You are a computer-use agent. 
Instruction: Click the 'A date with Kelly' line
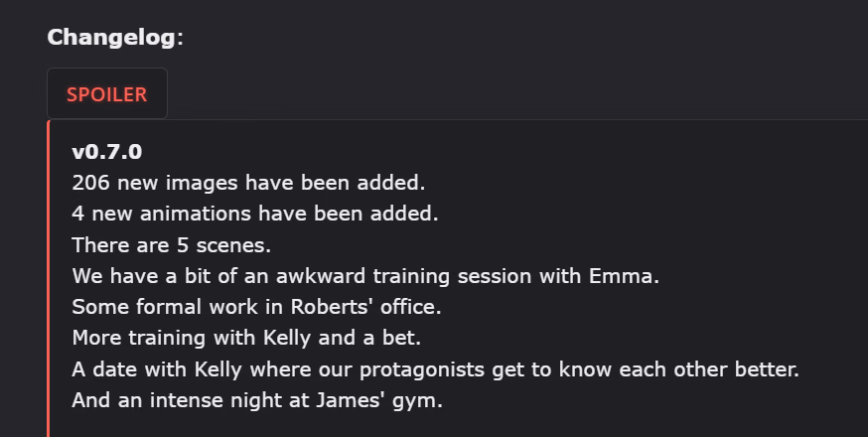pos(436,368)
